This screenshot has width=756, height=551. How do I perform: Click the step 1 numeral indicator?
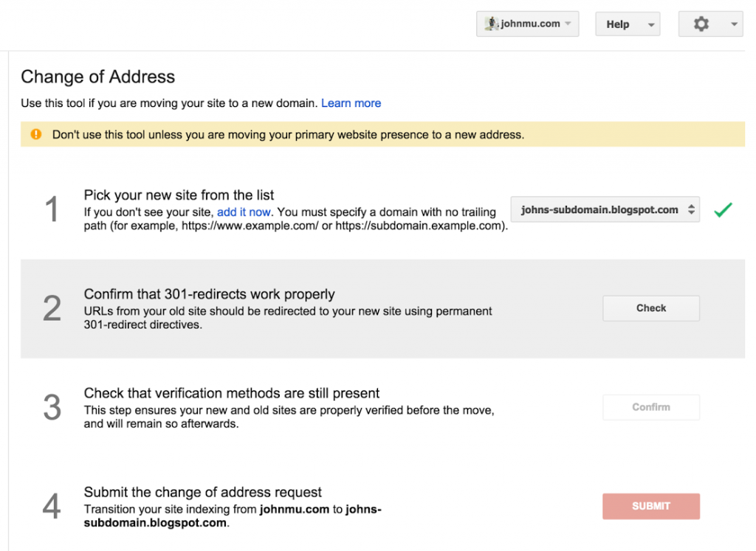pos(52,209)
